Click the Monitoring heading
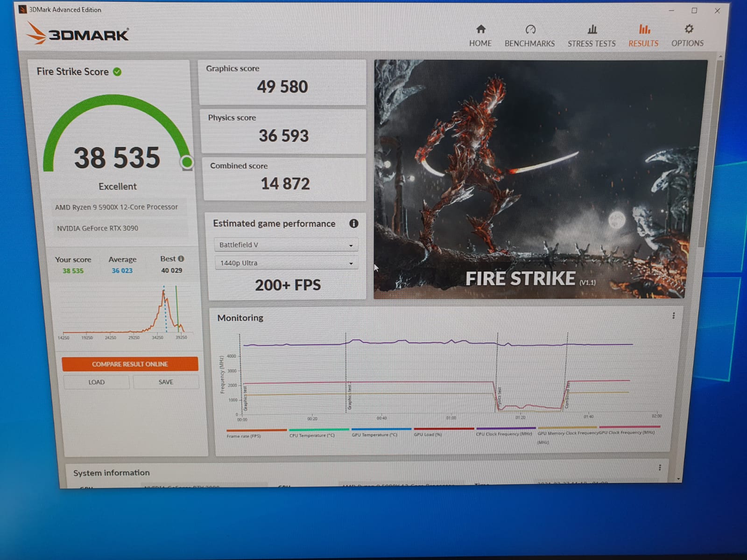Image resolution: width=747 pixels, height=560 pixels. (240, 318)
